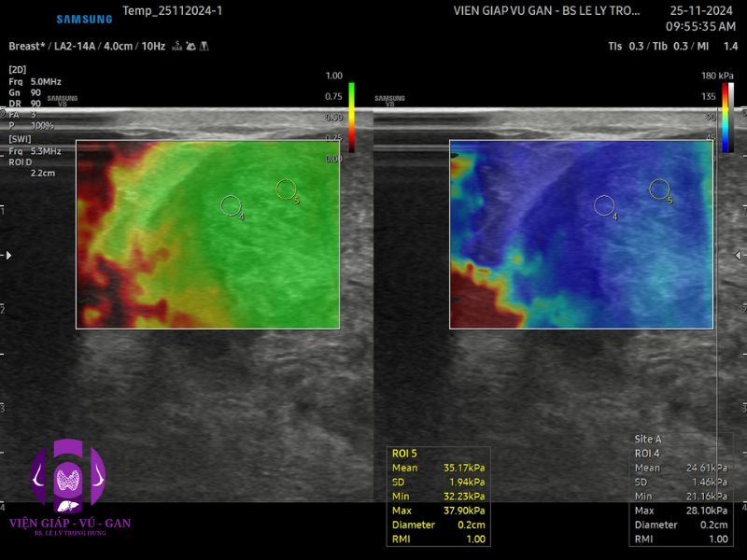The image size is (747, 560).
Task: Click the green reliability map ROI box
Action: click(207, 234)
